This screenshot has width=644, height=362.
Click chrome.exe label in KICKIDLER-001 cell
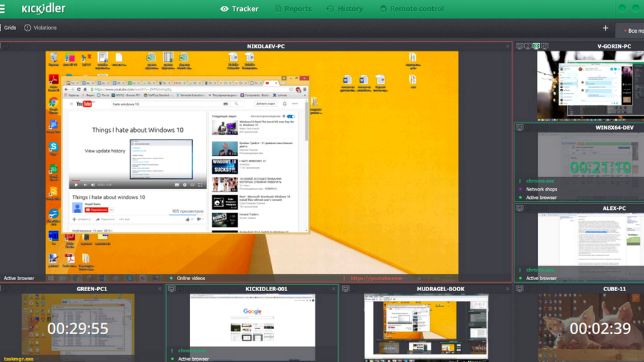[192, 350]
